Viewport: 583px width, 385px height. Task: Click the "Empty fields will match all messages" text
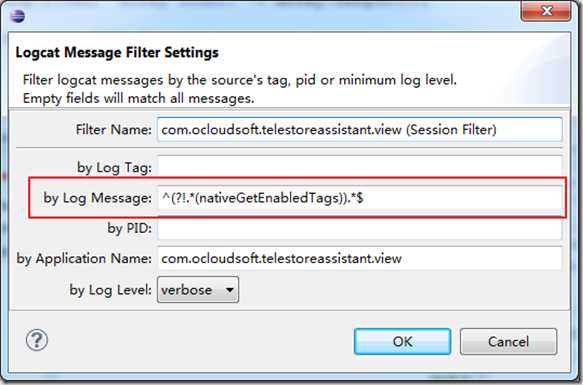pos(139,99)
